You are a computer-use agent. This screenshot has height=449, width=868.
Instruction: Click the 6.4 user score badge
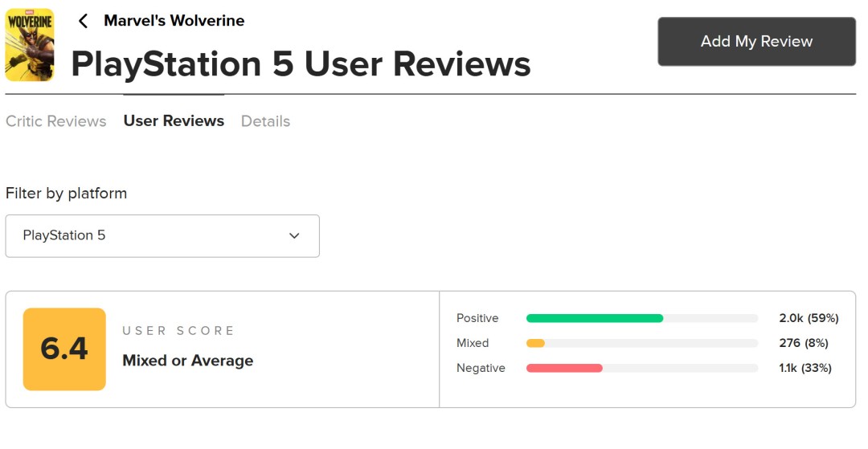[64, 349]
